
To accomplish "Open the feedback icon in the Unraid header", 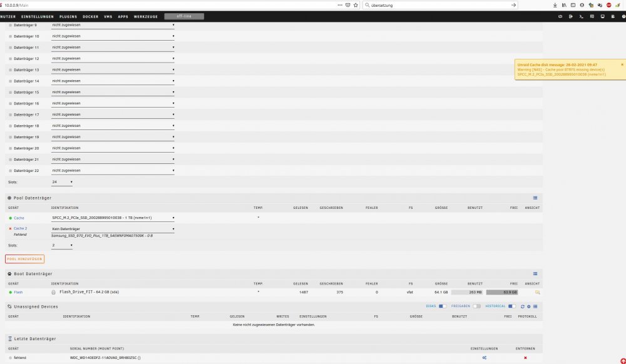I will point(592,16).
